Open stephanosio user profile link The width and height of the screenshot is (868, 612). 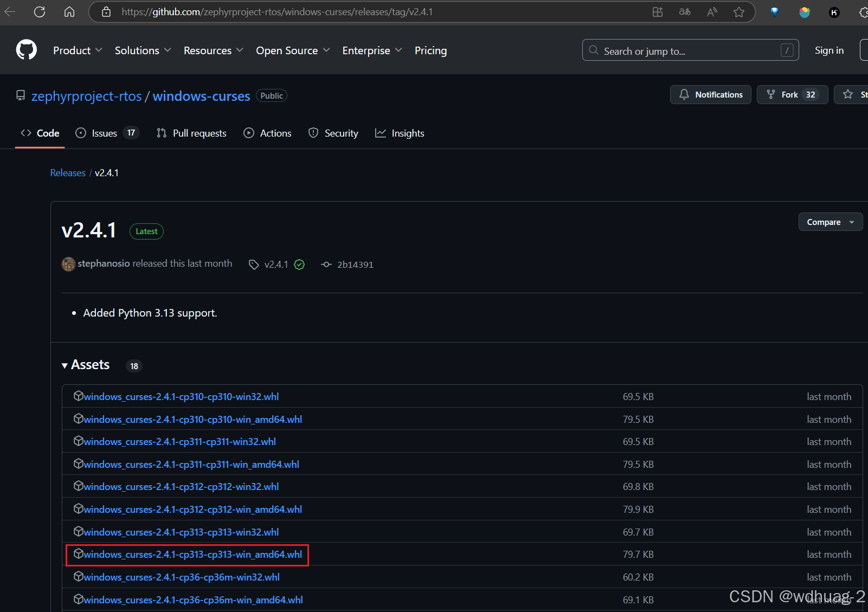[104, 263]
